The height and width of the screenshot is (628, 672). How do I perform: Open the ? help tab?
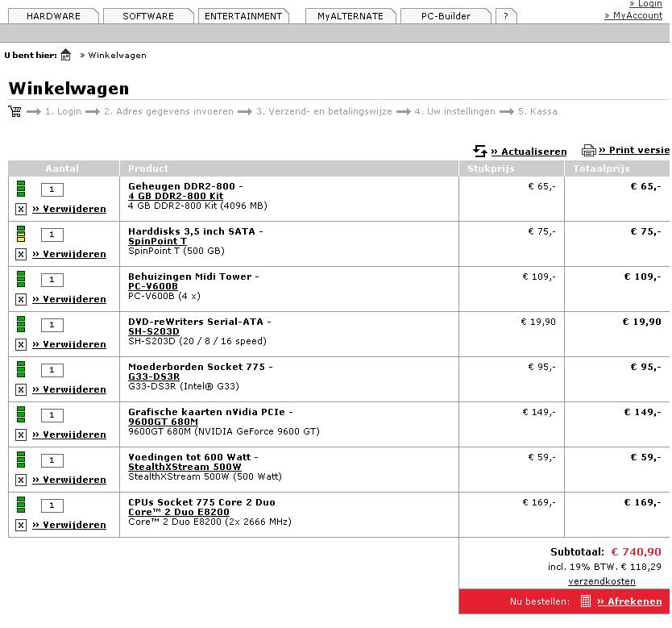[505, 16]
